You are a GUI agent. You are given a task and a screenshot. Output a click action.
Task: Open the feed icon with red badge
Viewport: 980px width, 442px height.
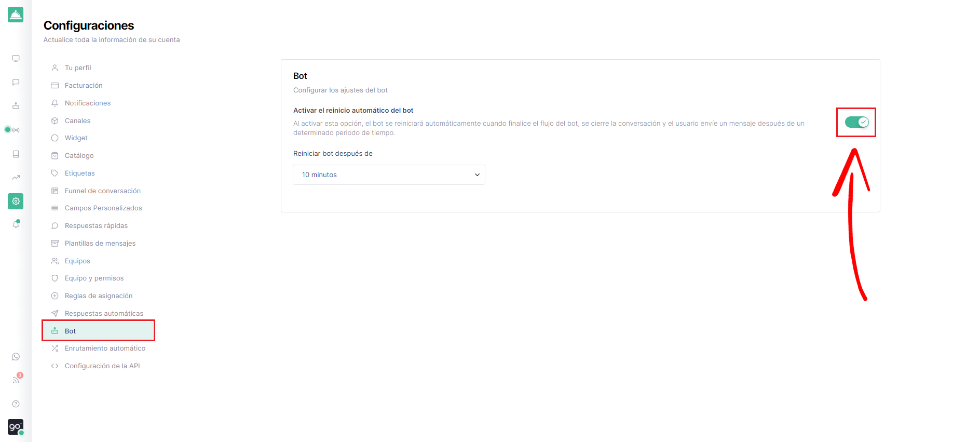[x=17, y=379]
